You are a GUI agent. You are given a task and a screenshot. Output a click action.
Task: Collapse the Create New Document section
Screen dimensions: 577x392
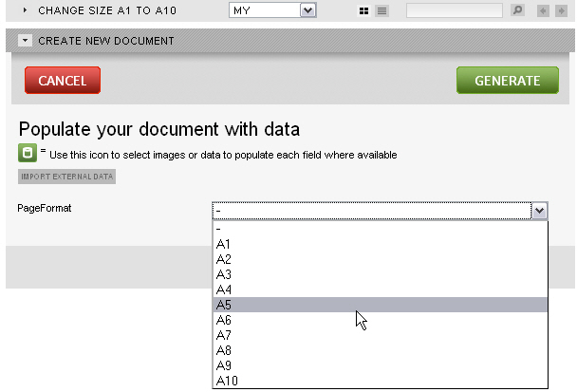pyautogui.click(x=25, y=41)
